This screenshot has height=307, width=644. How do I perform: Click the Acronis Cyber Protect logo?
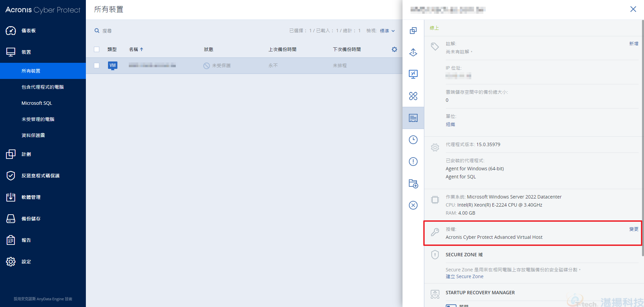tap(43, 10)
